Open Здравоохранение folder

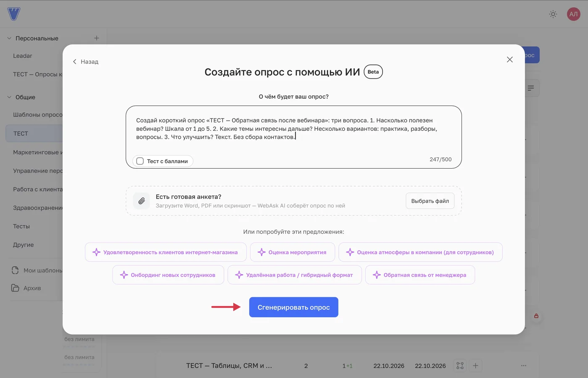pos(37,208)
